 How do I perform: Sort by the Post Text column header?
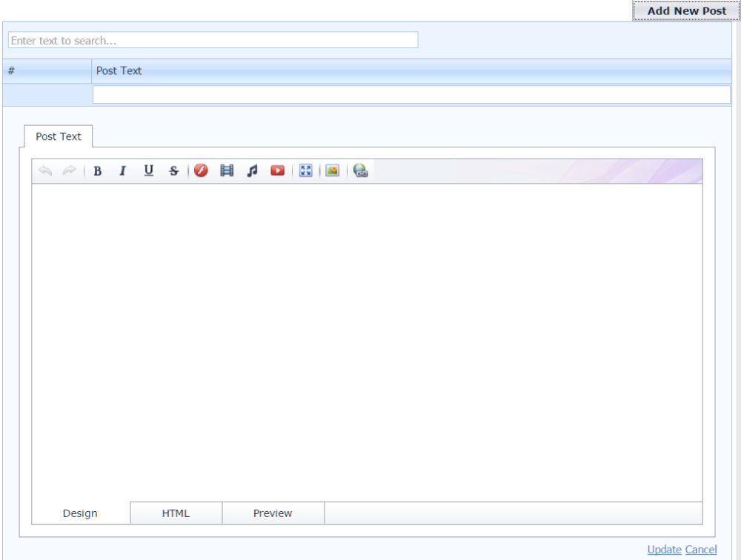pos(411,71)
